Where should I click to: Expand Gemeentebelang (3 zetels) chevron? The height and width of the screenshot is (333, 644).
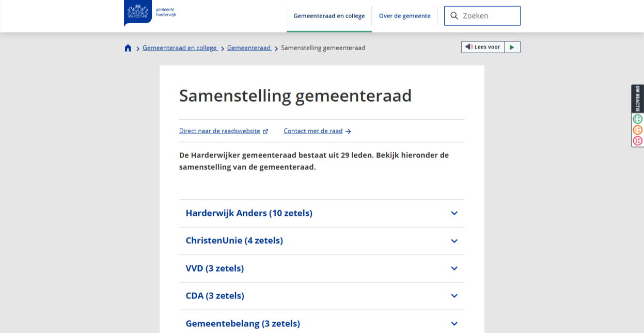pos(454,324)
